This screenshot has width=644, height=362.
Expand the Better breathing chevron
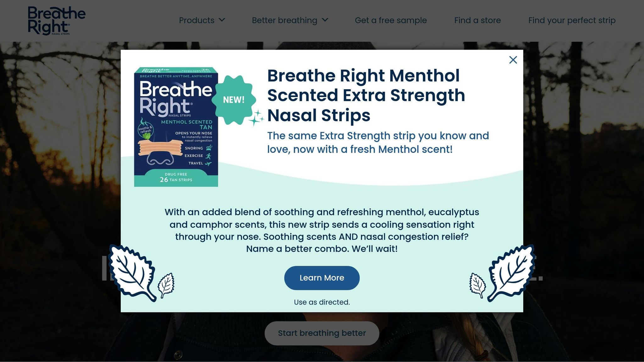pyautogui.click(x=325, y=20)
